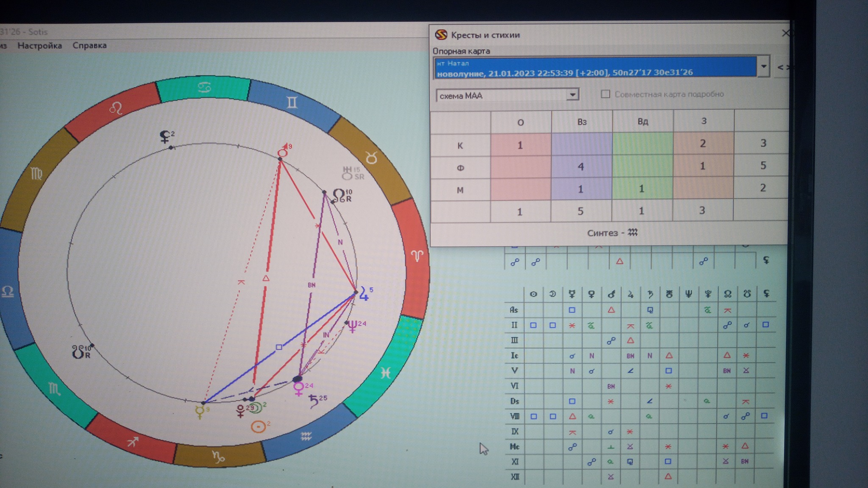Click the Mc row label in aspect table
868x488 pixels.
[515, 446]
